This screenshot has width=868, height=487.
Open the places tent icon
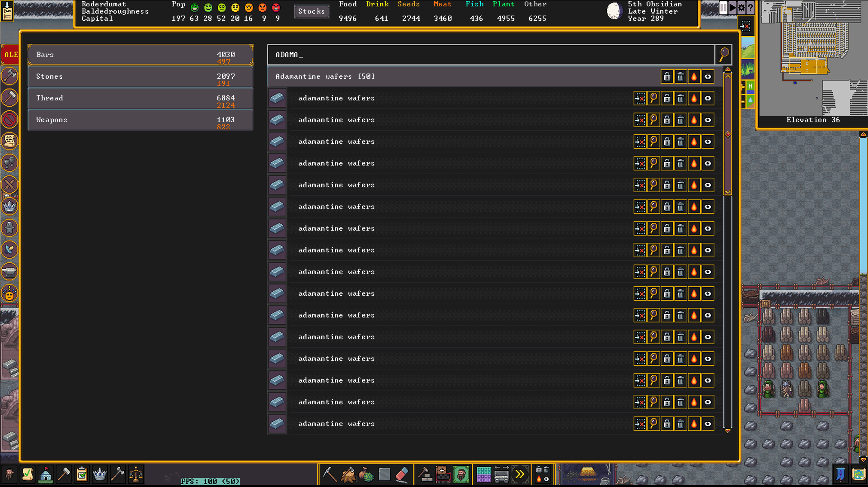pyautogui.click(x=46, y=474)
